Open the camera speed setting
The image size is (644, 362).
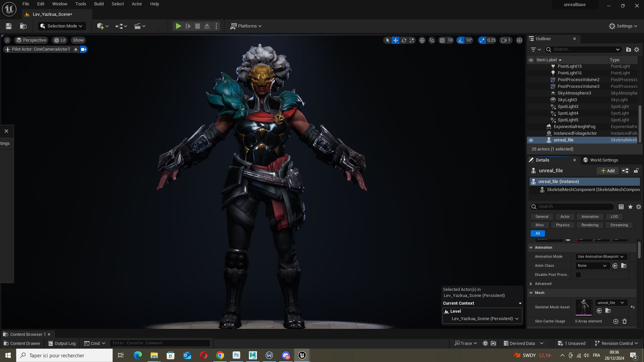pos(506,40)
